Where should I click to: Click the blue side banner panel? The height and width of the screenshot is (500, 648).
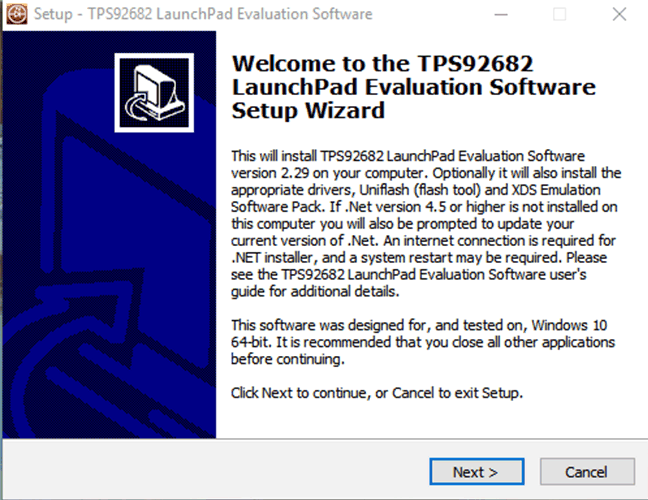pos(108,300)
